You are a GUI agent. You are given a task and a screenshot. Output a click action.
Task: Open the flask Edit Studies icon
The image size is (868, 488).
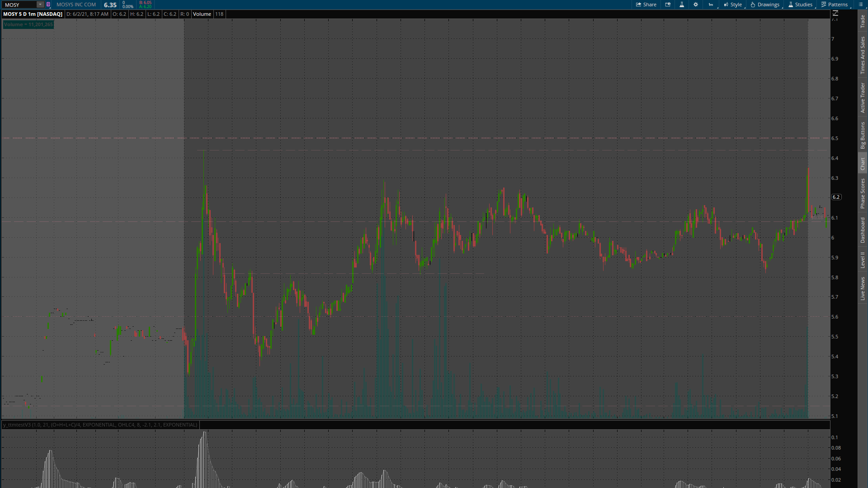coord(682,5)
